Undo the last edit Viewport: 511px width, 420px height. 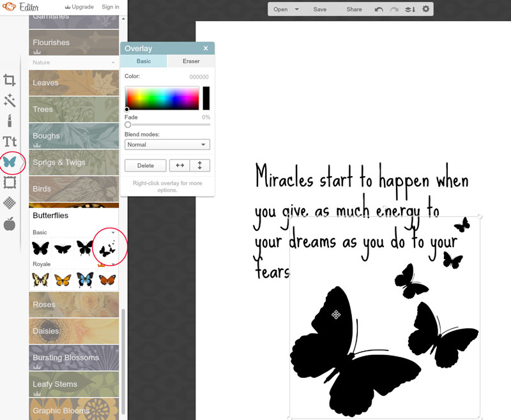[x=378, y=9]
